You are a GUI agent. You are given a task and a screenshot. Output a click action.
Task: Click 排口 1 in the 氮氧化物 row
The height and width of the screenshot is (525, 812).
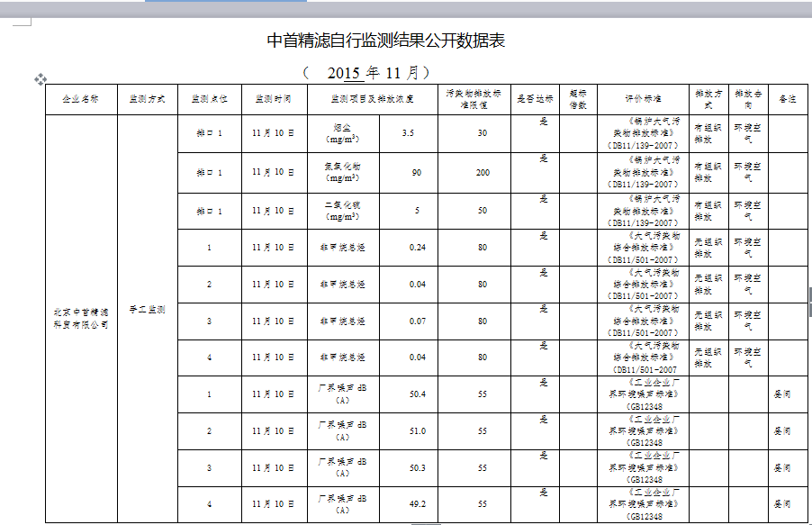209,173
